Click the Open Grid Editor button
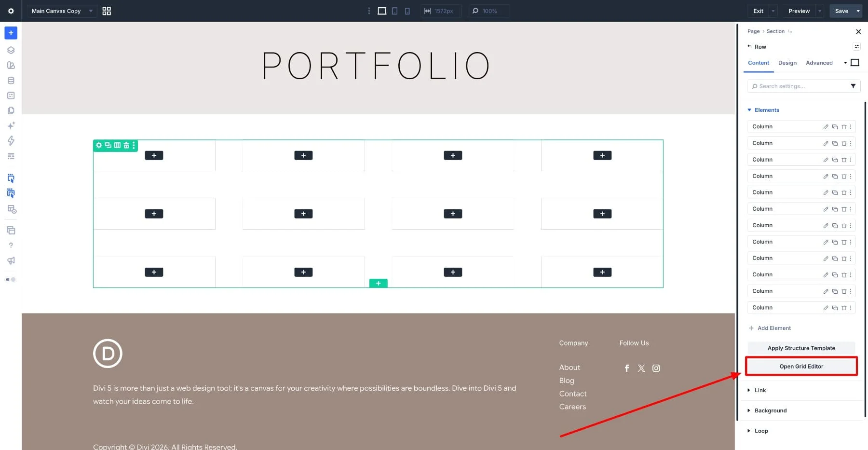This screenshot has width=868, height=450. point(801,366)
